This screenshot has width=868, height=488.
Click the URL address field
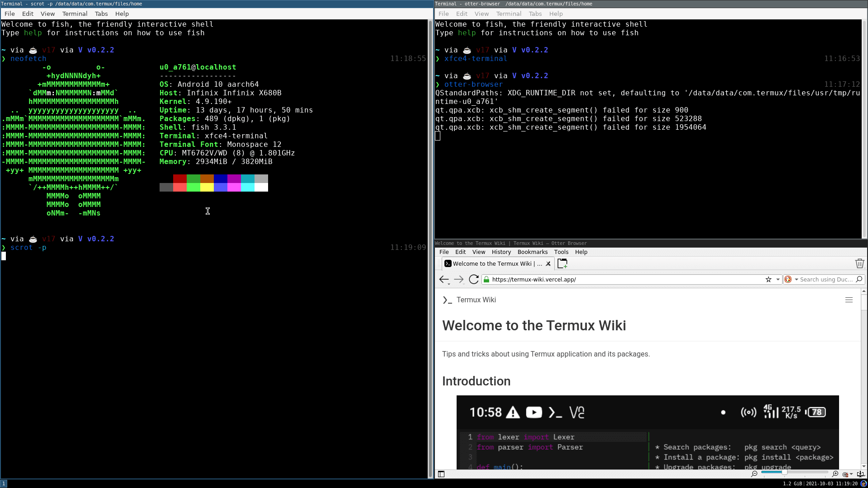coord(624,279)
